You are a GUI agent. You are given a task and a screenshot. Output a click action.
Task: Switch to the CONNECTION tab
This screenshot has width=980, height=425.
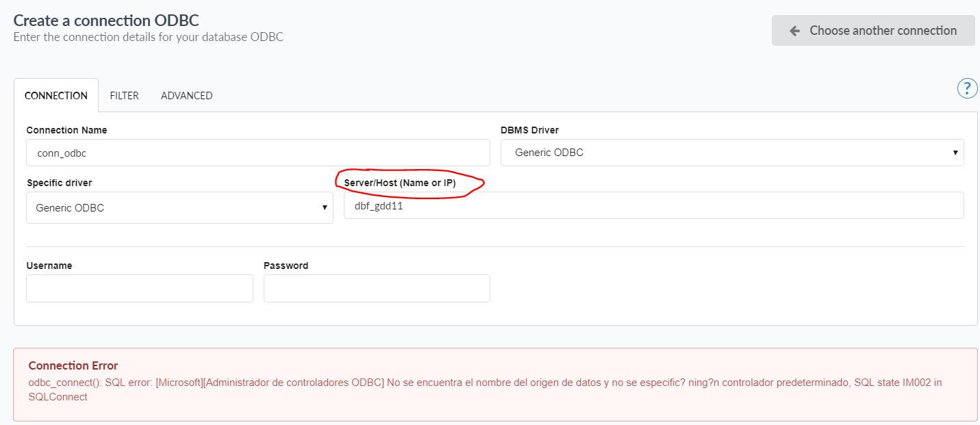pyautogui.click(x=56, y=96)
